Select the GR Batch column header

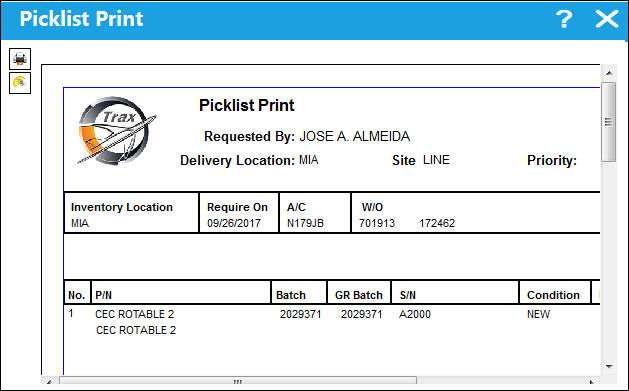coord(359,295)
